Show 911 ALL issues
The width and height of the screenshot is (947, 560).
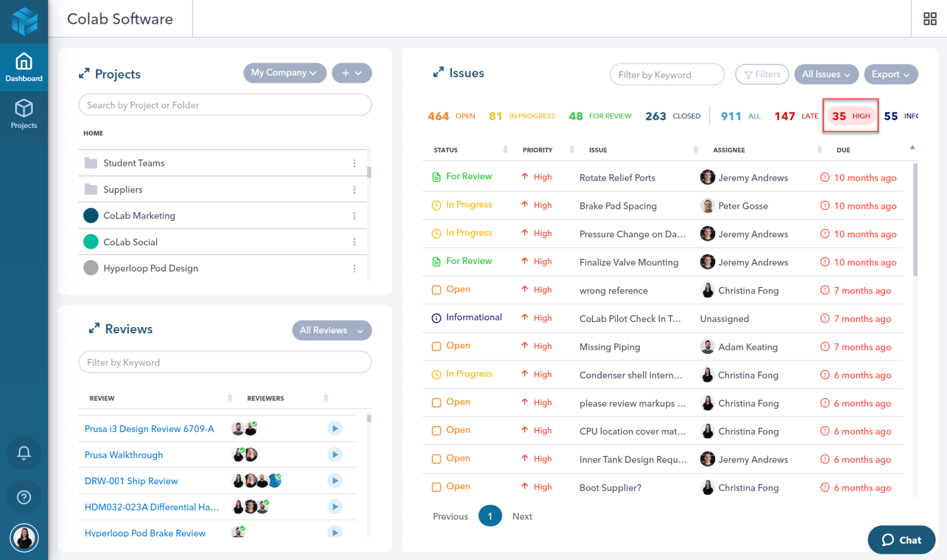pos(741,116)
